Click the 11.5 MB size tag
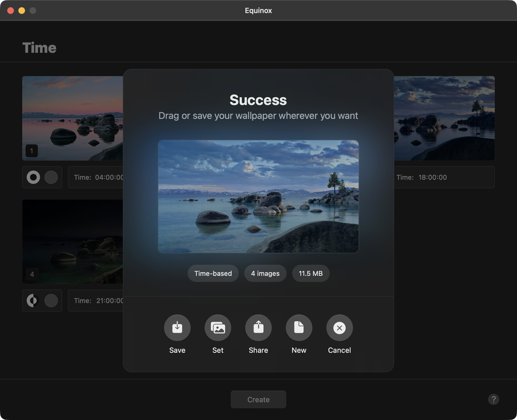The width and height of the screenshot is (517, 420). click(310, 273)
